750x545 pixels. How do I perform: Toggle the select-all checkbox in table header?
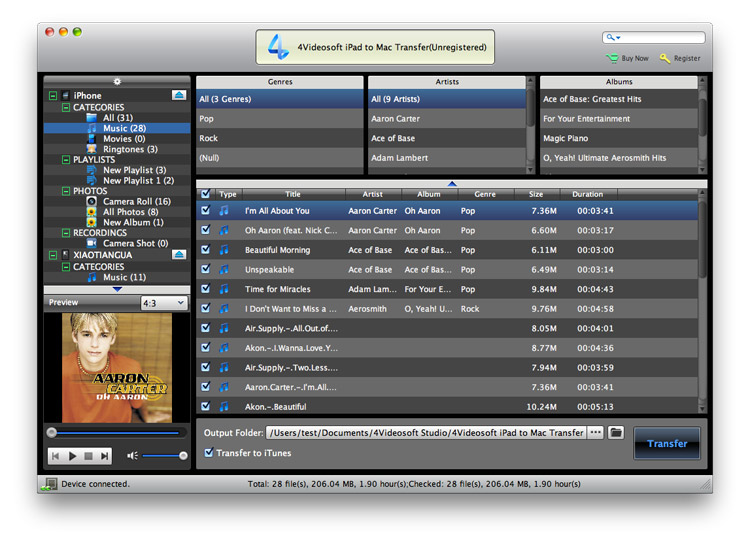point(206,194)
